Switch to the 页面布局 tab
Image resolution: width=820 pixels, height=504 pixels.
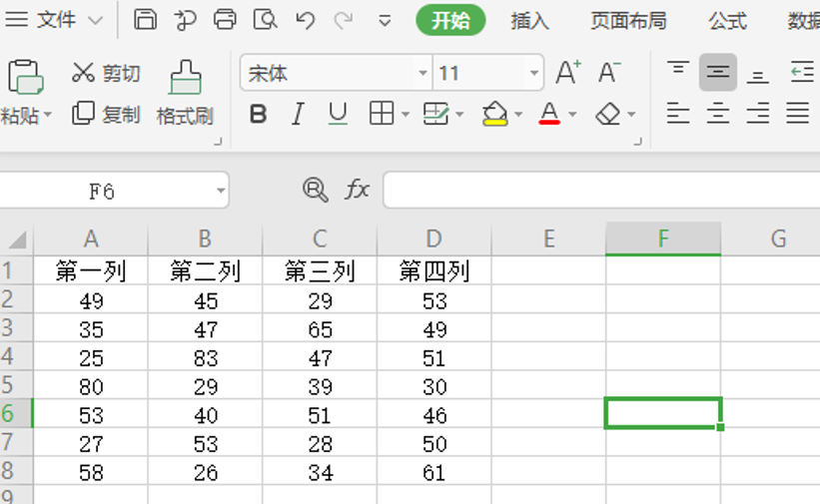pos(628,21)
